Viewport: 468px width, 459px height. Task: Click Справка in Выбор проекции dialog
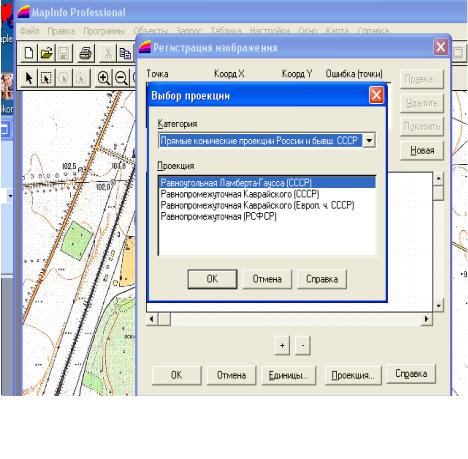click(x=322, y=279)
